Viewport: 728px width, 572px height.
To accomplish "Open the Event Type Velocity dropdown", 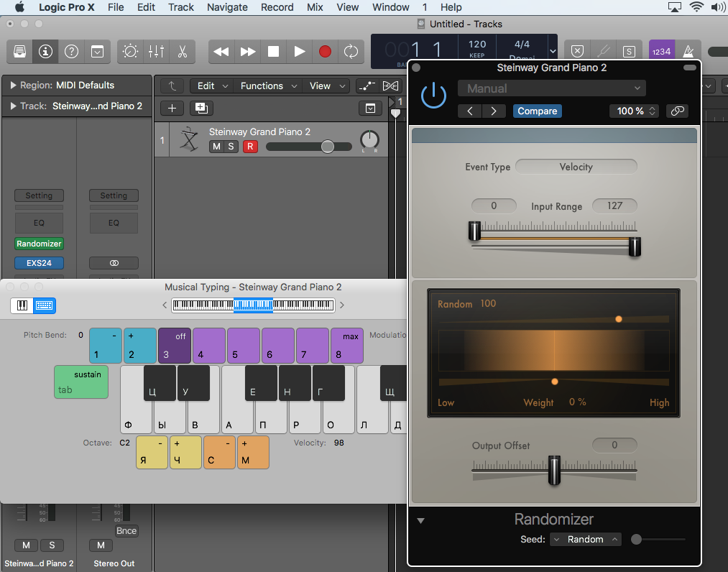I will point(576,167).
